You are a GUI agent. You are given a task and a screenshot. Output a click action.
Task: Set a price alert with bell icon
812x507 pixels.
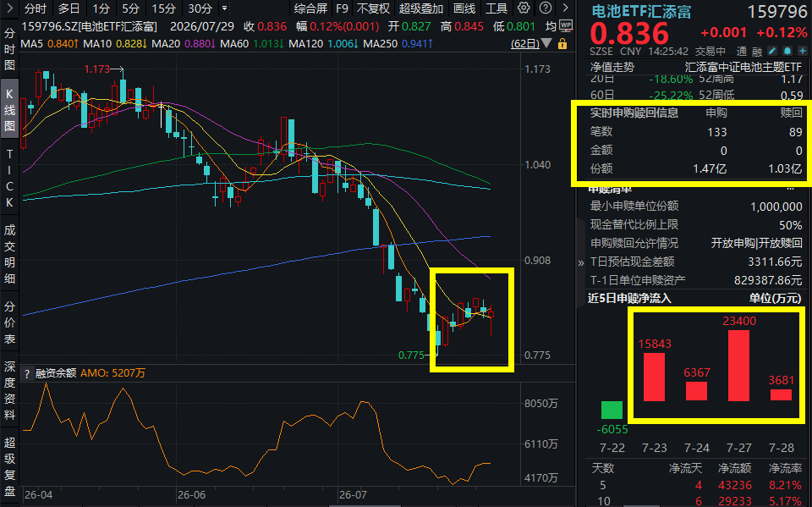[787, 51]
